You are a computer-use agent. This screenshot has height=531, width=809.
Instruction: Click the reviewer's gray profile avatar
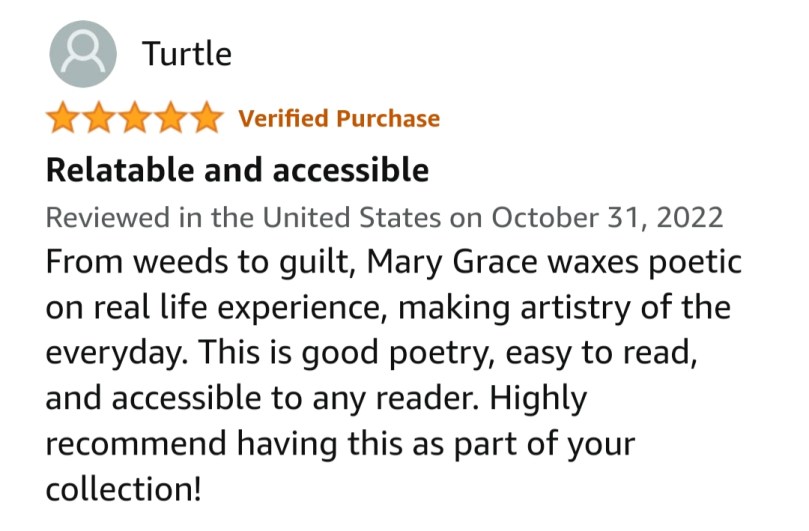[x=84, y=53]
